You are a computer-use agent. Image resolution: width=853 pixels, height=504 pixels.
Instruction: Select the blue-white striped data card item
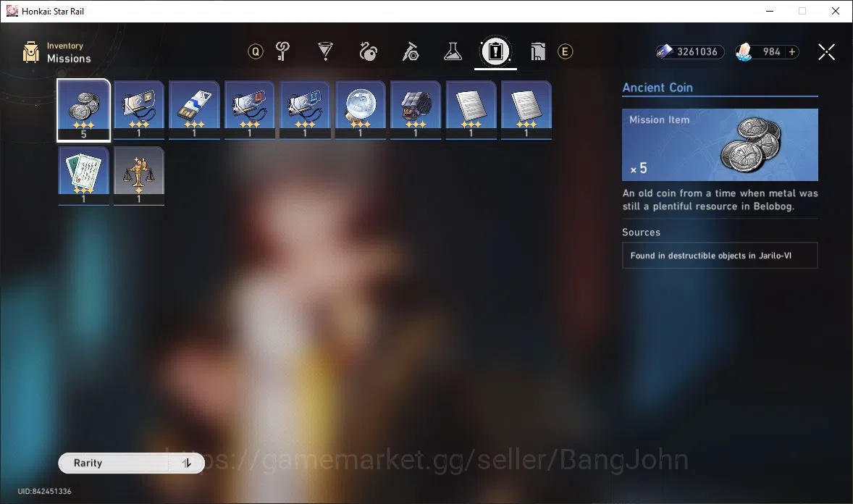coord(194,110)
